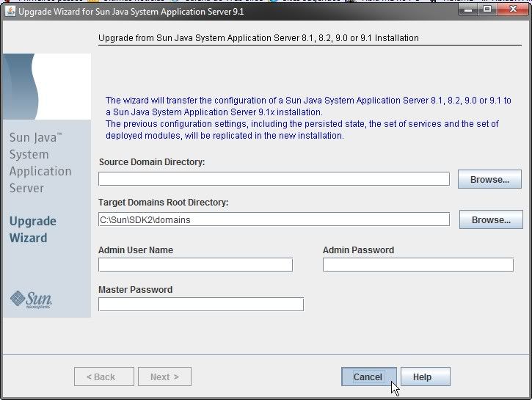Click the Cancel button

[x=368, y=377]
